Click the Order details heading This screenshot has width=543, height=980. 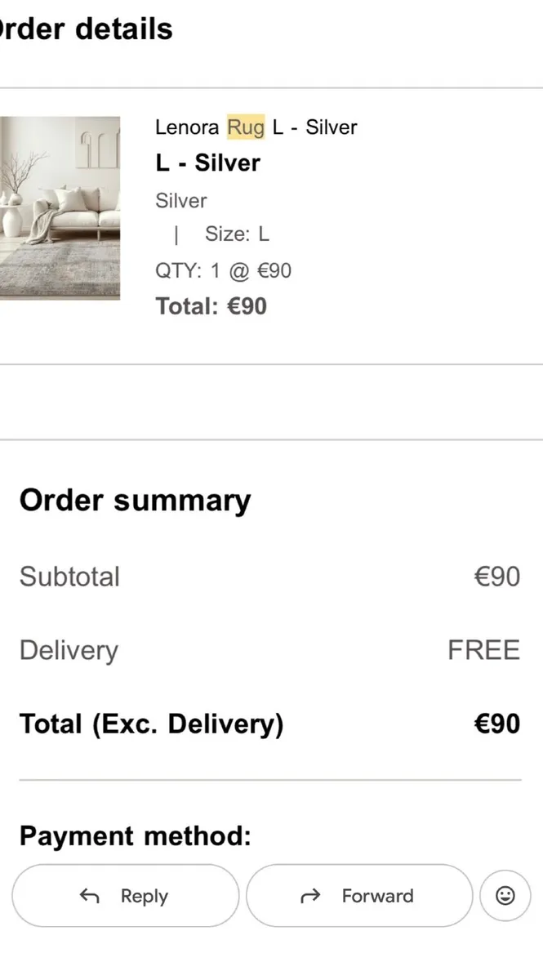click(x=86, y=29)
